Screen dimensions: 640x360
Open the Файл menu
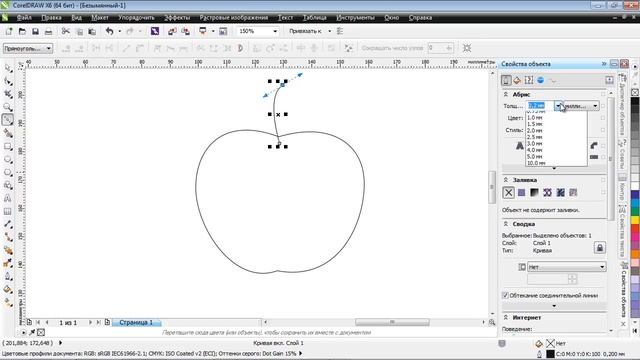tap(24, 18)
